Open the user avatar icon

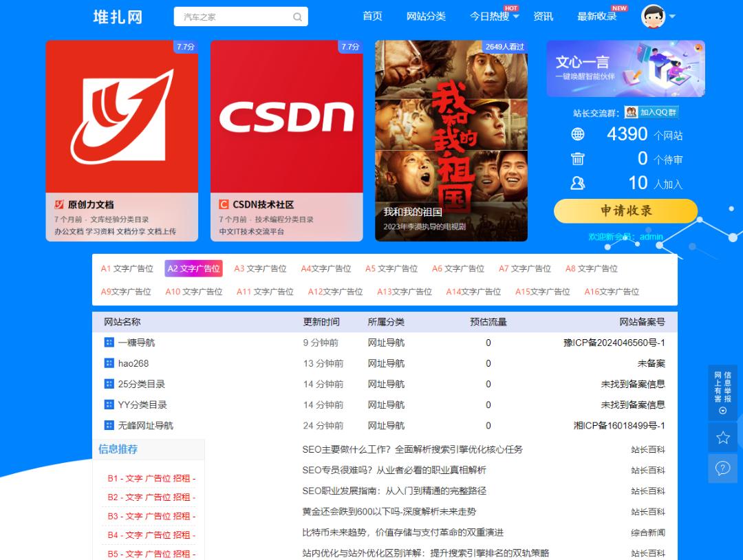click(653, 16)
